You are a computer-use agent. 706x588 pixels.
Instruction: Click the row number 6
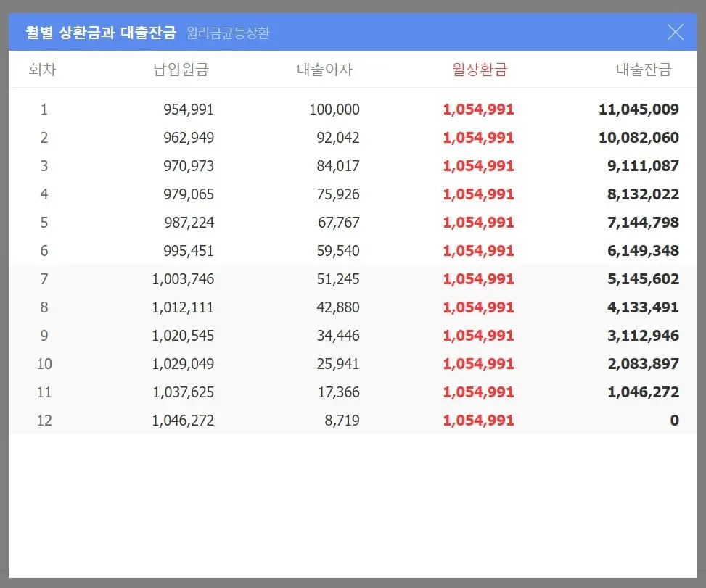click(44, 251)
